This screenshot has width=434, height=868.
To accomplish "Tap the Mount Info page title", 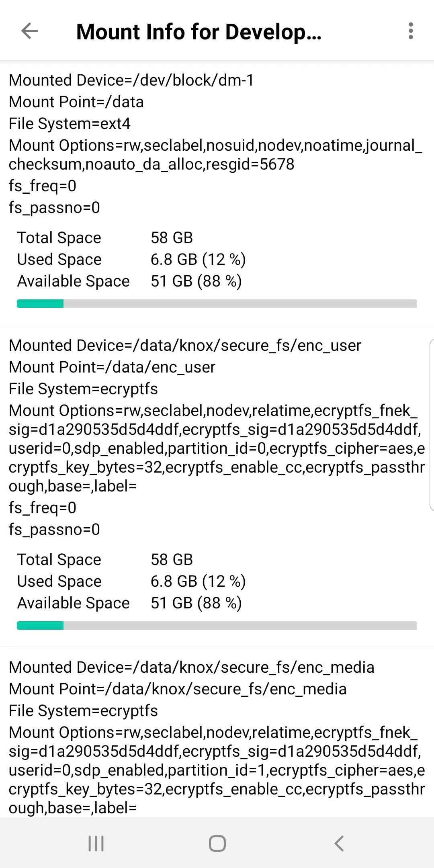I will [199, 32].
